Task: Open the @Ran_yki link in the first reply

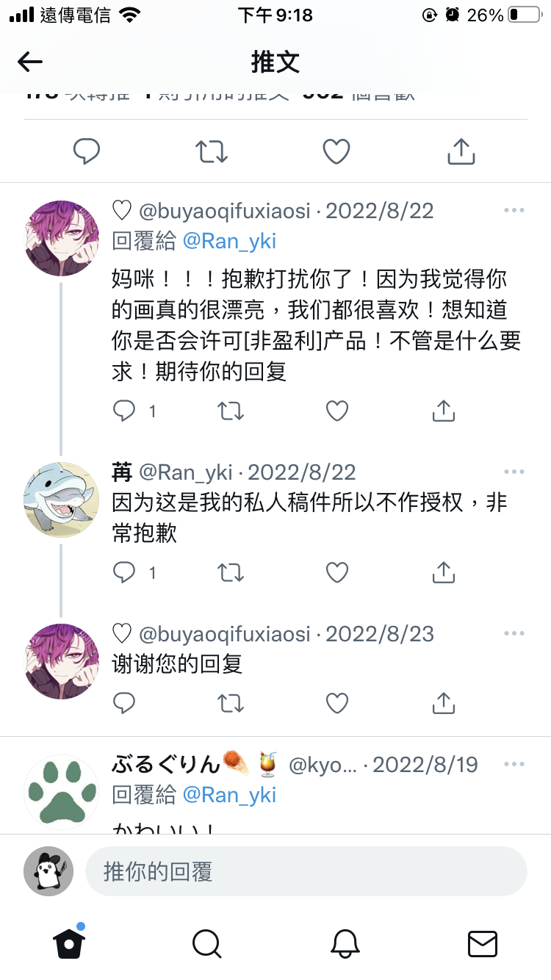Action: [229, 241]
